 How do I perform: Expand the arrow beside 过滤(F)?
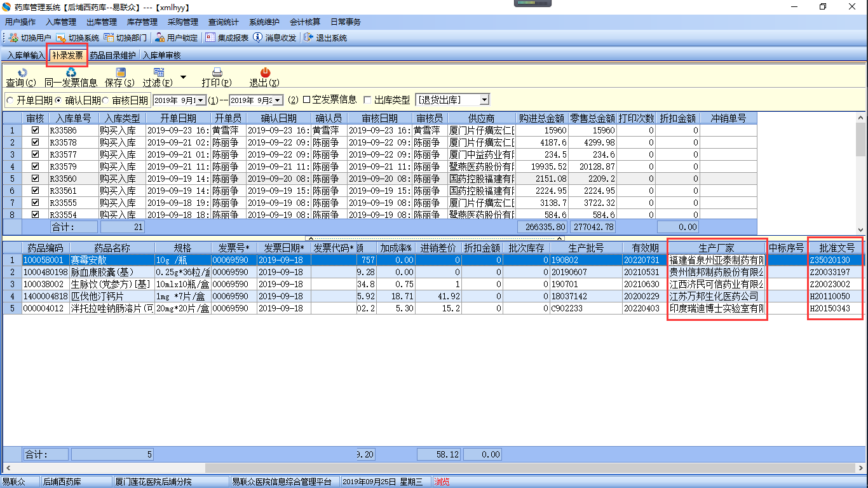[183, 77]
